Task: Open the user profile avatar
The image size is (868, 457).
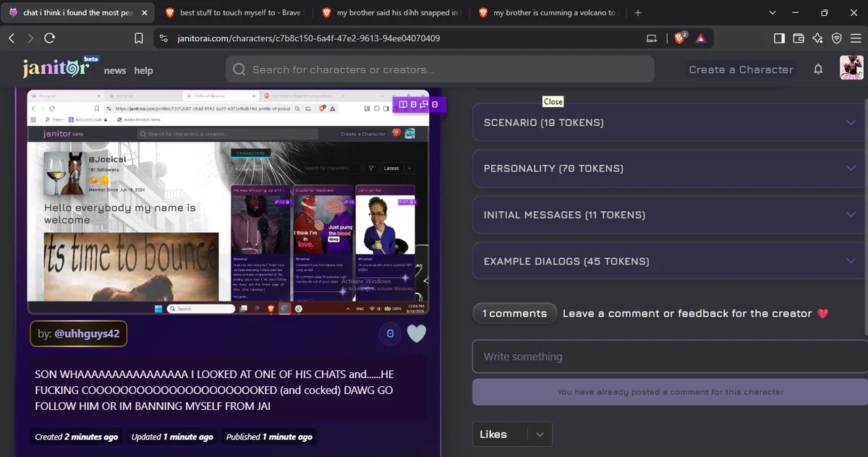Action: [x=851, y=68]
